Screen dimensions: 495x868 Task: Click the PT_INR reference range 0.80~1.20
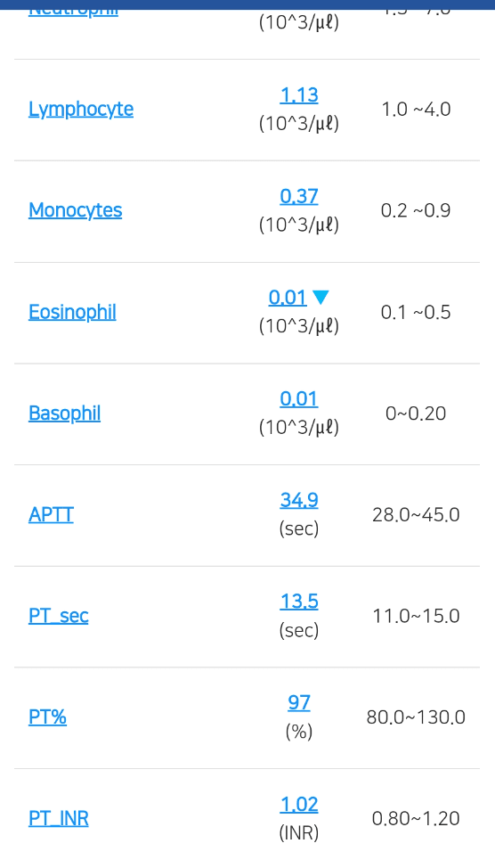(x=416, y=819)
